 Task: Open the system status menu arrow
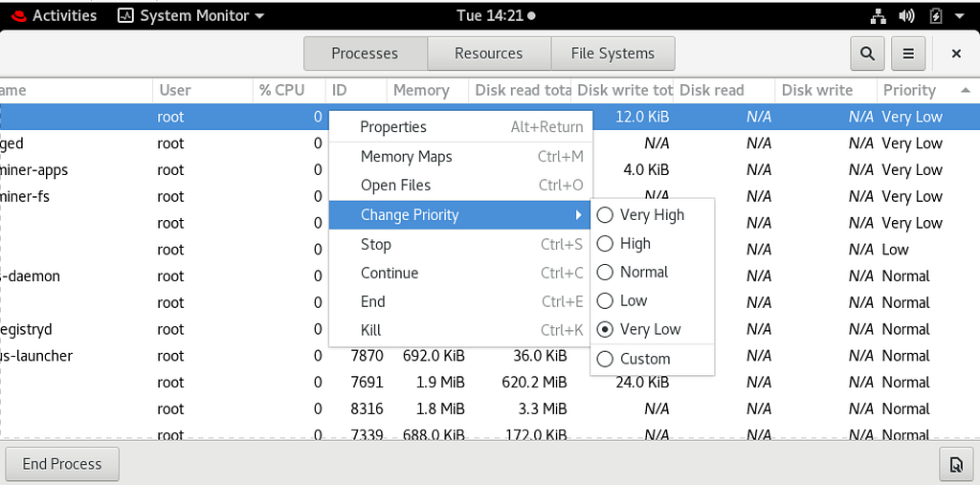point(960,15)
